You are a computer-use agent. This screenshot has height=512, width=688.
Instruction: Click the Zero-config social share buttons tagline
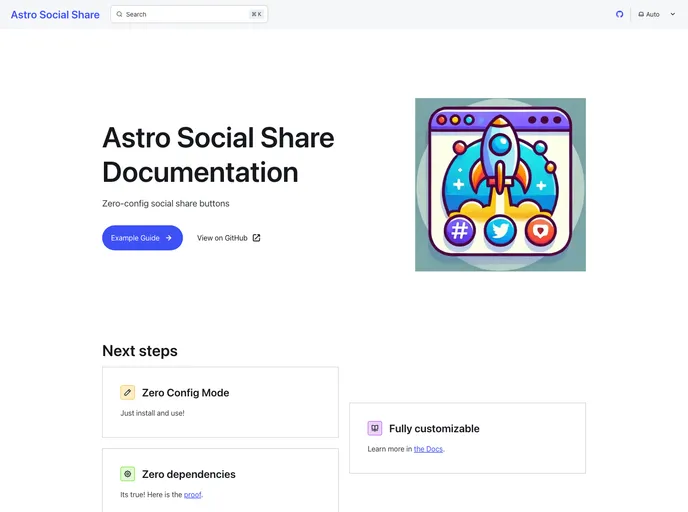tap(166, 204)
